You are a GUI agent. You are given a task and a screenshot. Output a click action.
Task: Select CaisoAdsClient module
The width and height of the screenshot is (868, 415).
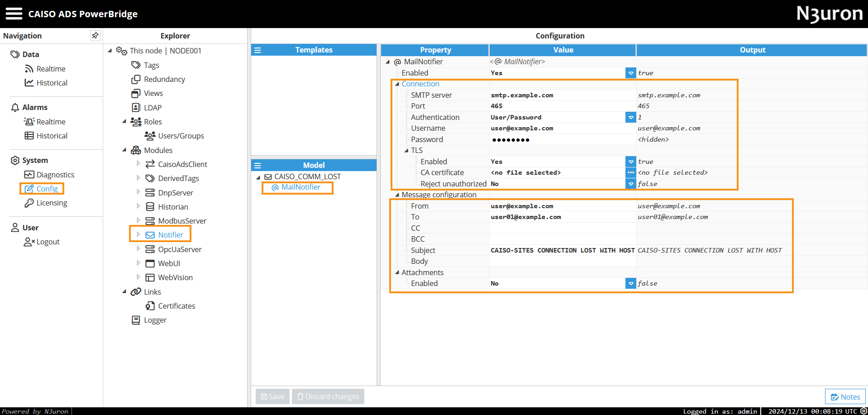pos(176,164)
